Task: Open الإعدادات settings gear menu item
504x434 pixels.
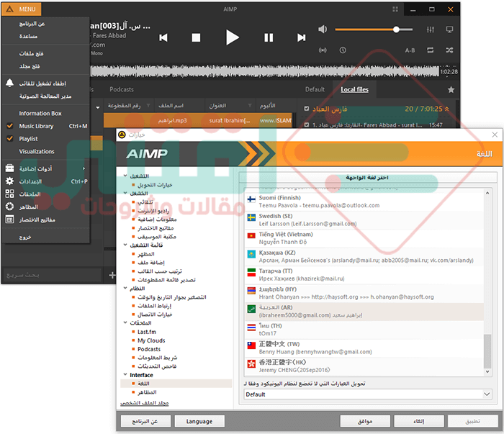Action: pos(46,181)
